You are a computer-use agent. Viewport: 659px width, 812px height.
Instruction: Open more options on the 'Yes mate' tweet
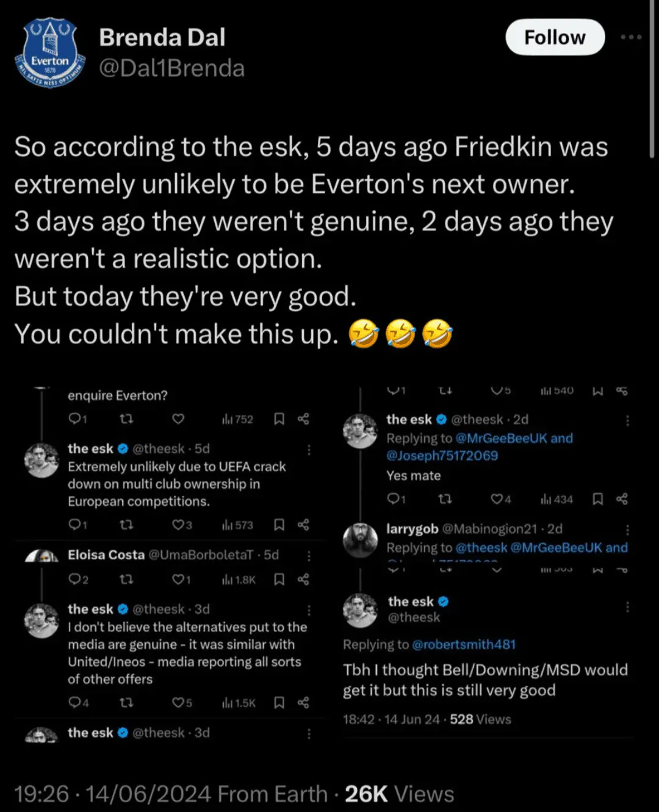627,420
